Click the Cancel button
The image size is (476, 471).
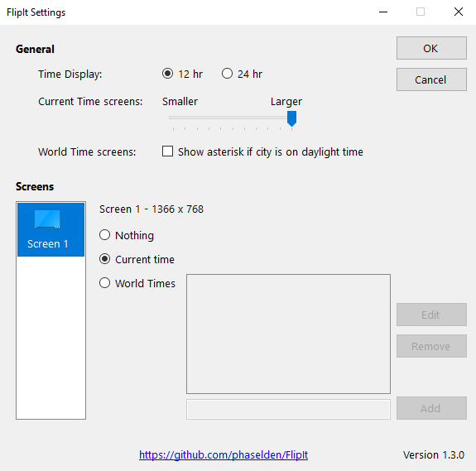click(x=431, y=79)
